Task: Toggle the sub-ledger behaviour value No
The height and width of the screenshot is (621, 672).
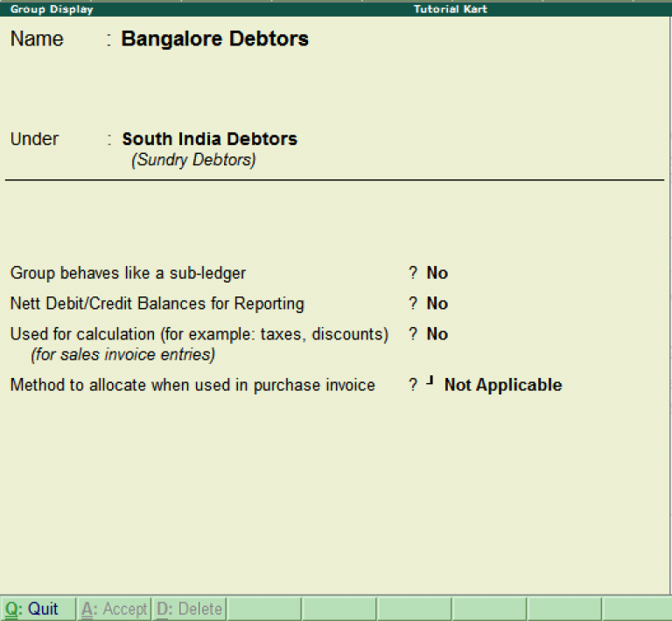Action: pos(437,273)
